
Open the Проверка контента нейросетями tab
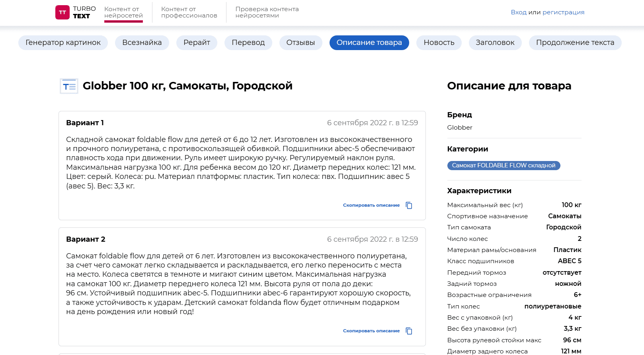(x=267, y=12)
